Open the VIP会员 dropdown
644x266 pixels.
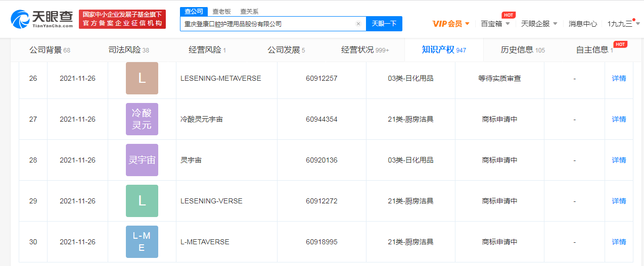click(451, 24)
